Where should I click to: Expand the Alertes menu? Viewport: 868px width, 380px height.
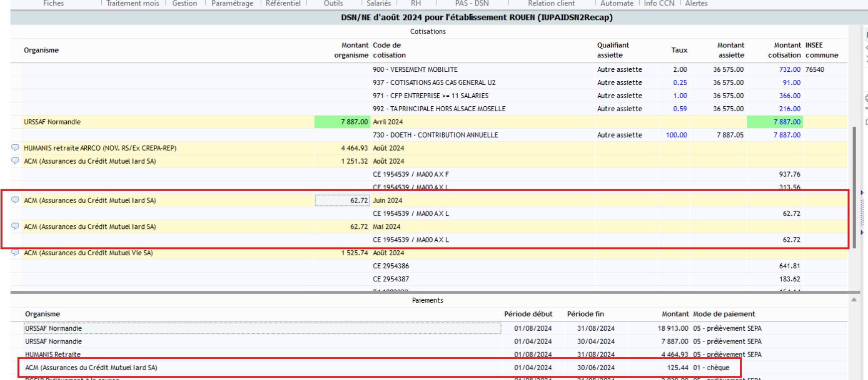pyautogui.click(x=696, y=3)
